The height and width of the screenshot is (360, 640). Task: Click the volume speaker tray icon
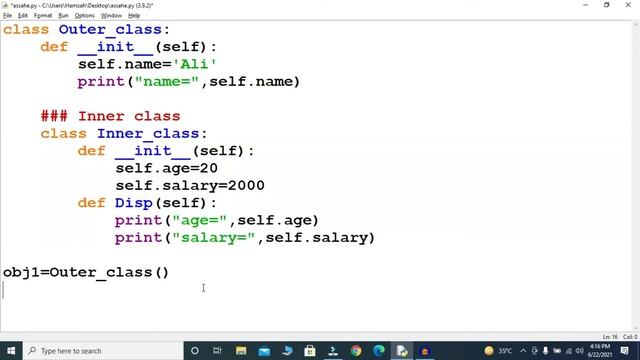[580, 351]
